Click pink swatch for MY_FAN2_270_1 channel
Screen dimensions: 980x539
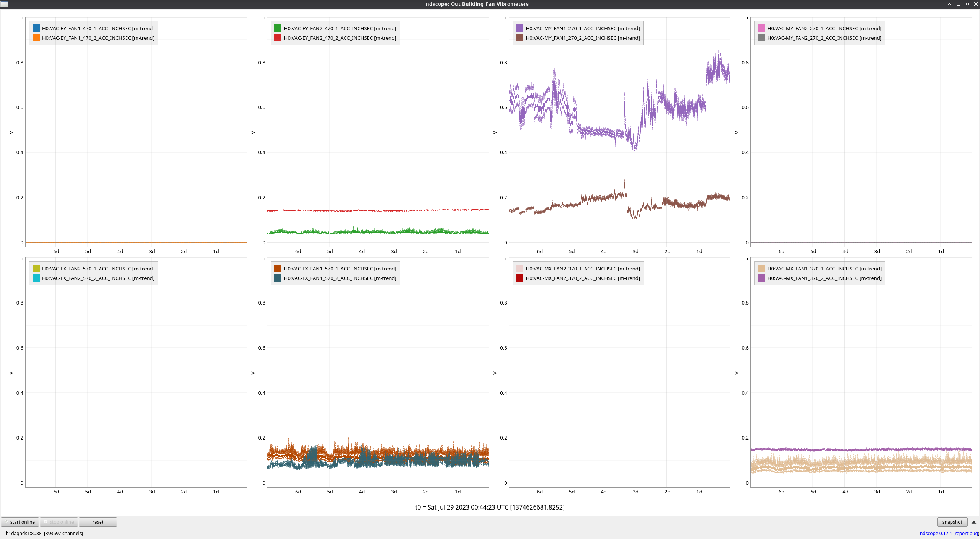[761, 28]
